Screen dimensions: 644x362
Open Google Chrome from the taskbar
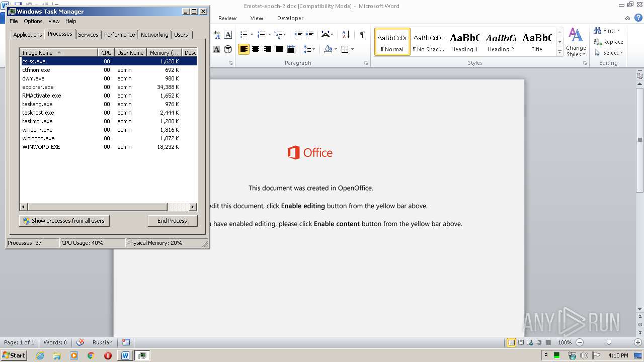91,355
